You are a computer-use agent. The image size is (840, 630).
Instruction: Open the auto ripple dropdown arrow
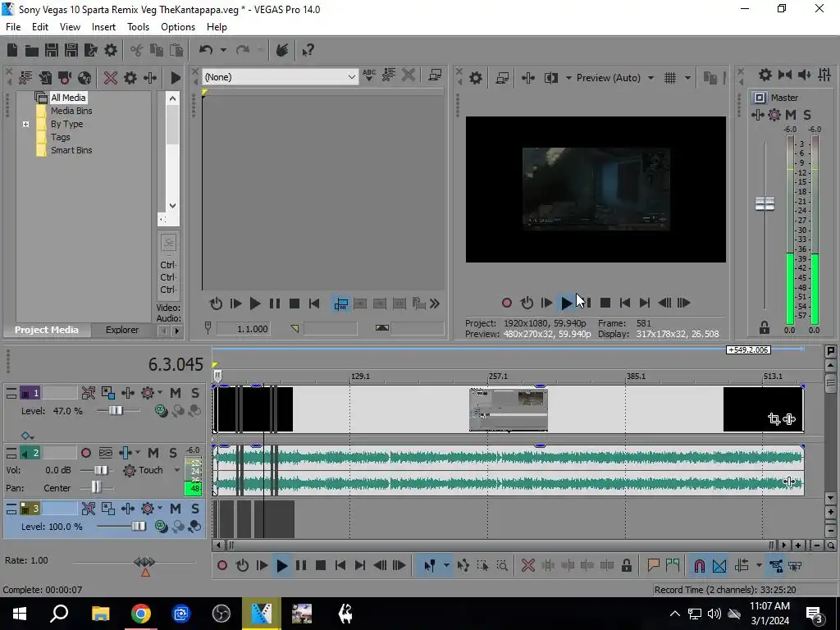coord(759,565)
